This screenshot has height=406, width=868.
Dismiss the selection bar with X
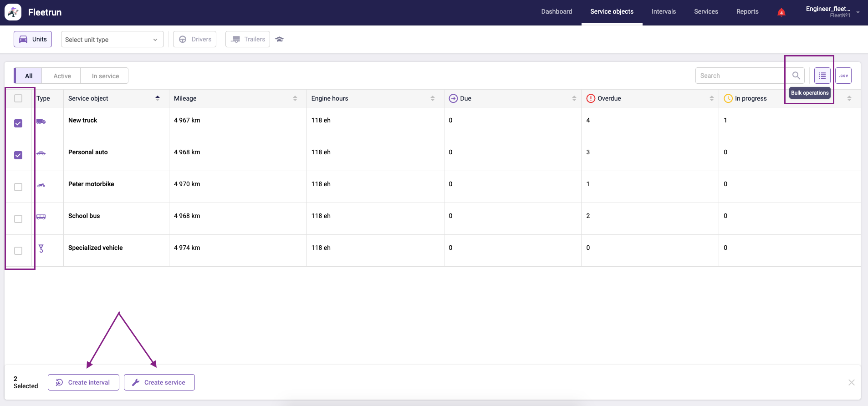coord(851,382)
